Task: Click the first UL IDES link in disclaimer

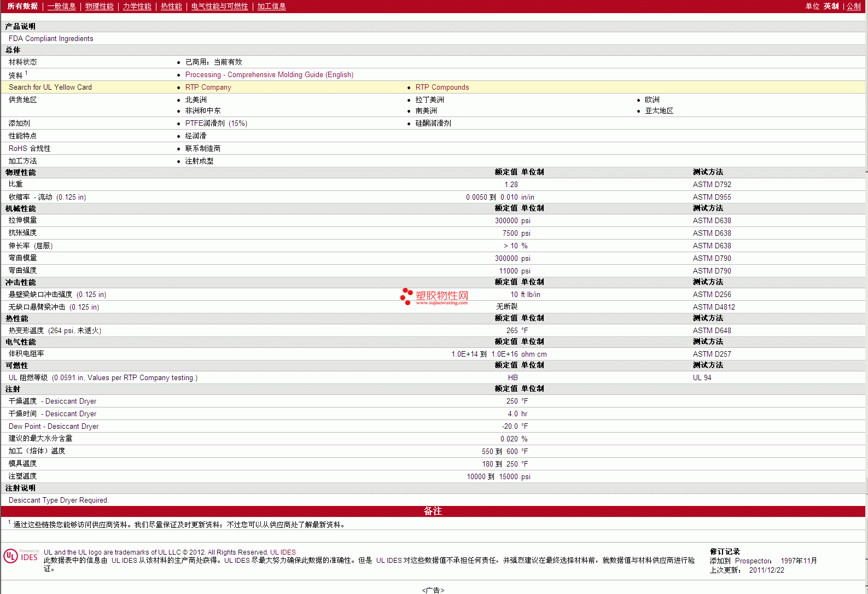Action: point(124,561)
